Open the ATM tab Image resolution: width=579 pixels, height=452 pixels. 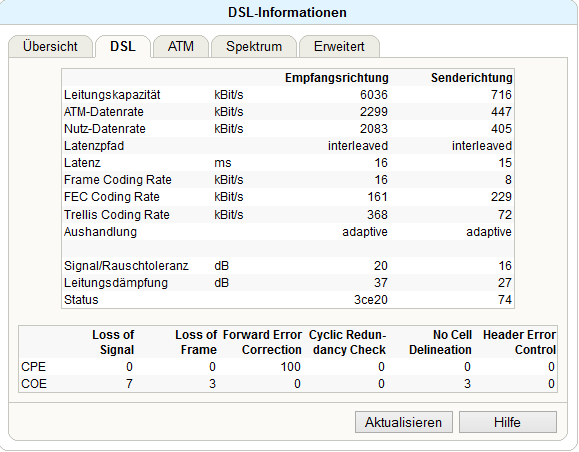tap(181, 47)
